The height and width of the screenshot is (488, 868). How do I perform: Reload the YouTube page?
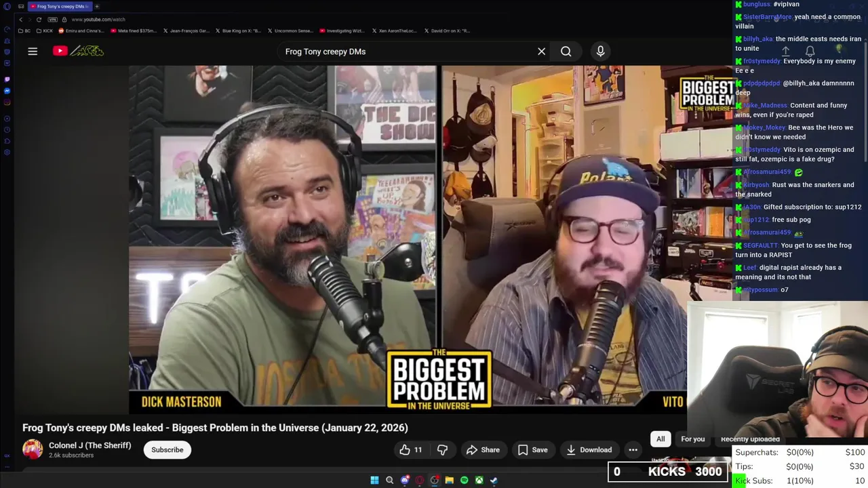pyautogui.click(x=39, y=19)
